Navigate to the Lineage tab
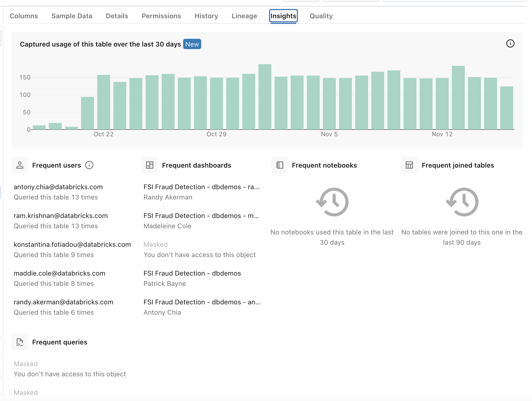This screenshot has height=401, width=532. (x=244, y=16)
